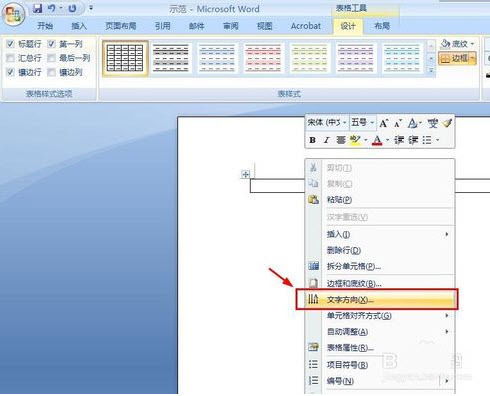Open 编号(N) menu item
The image size is (490, 396).
tap(380, 380)
